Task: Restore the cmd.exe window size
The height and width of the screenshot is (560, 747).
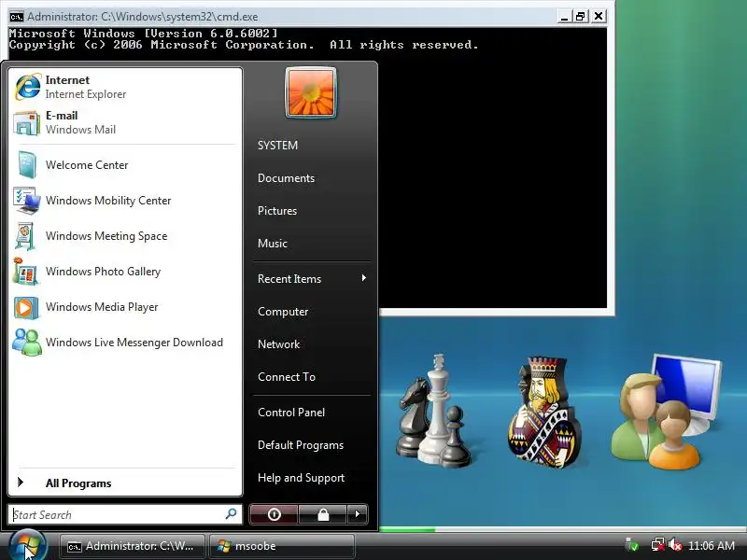Action: tap(580, 17)
